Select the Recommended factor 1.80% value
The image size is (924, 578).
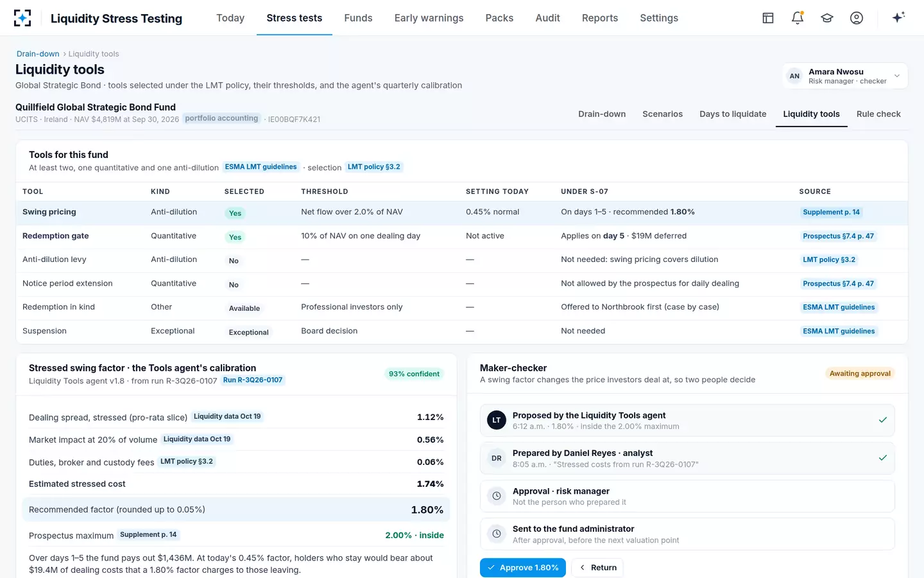(427, 510)
